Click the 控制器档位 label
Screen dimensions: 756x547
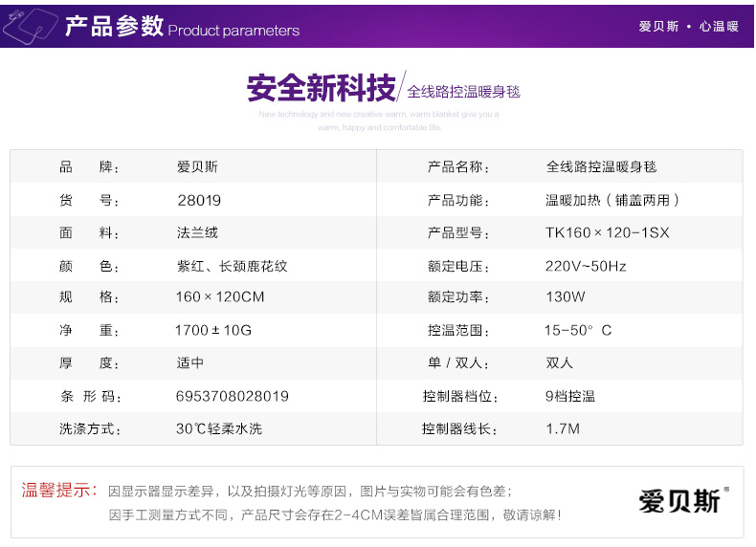pos(460,396)
